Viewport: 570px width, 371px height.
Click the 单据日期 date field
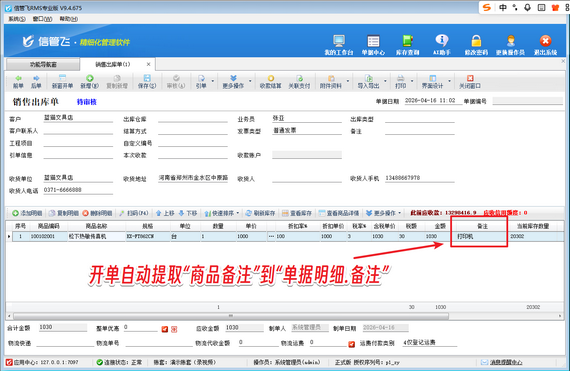pyautogui.click(x=433, y=101)
